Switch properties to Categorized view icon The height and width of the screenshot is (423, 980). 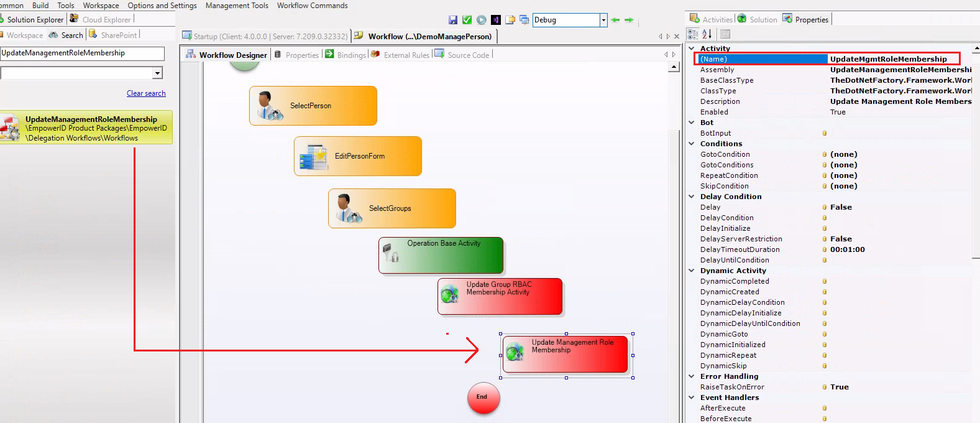coord(693,34)
